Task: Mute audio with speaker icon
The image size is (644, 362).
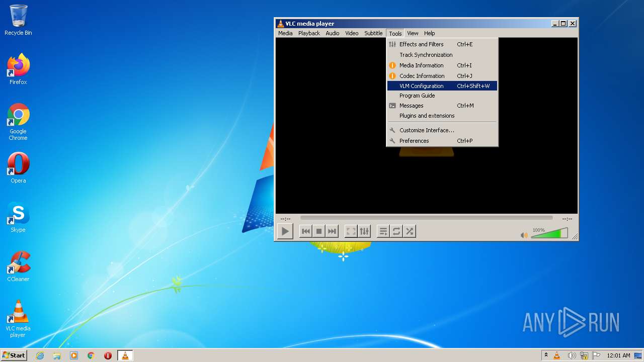Action: pos(524,235)
